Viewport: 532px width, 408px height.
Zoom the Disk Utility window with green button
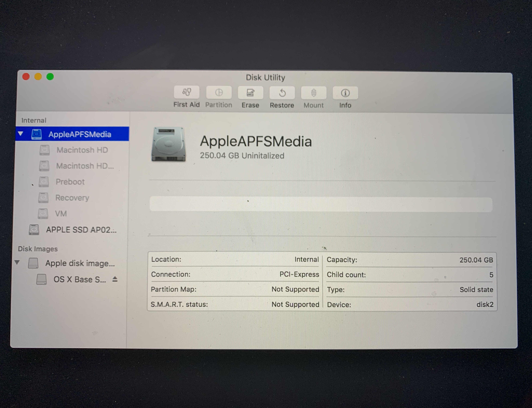coord(50,77)
